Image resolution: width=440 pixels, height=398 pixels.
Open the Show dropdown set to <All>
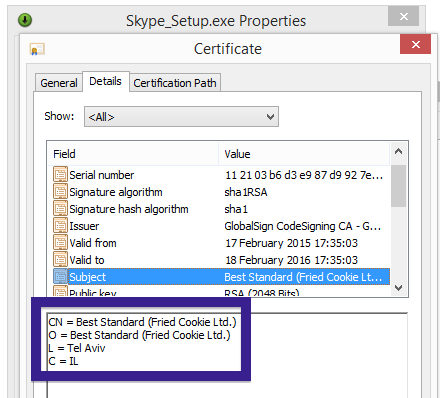coord(181,117)
